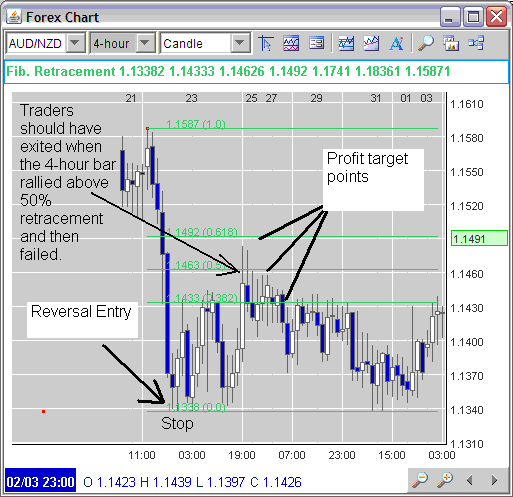
Task: Select the horizontal lines drawing tool
Action: pos(346,43)
